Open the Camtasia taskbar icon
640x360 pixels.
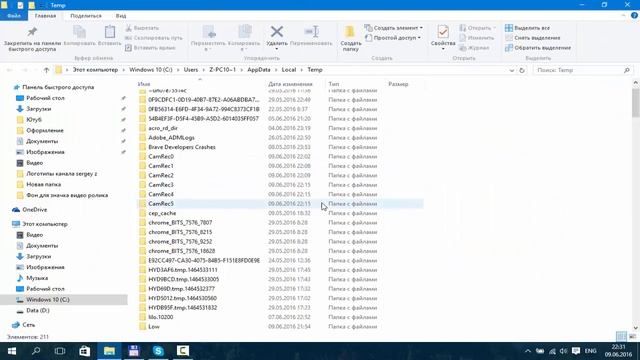coord(182,351)
